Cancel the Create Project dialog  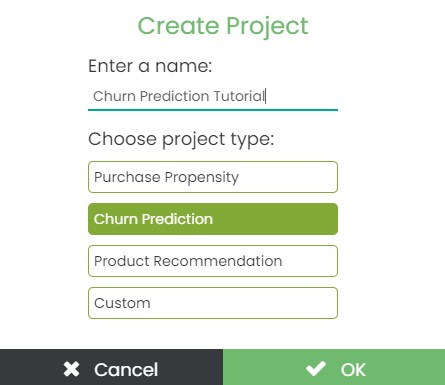tap(111, 367)
